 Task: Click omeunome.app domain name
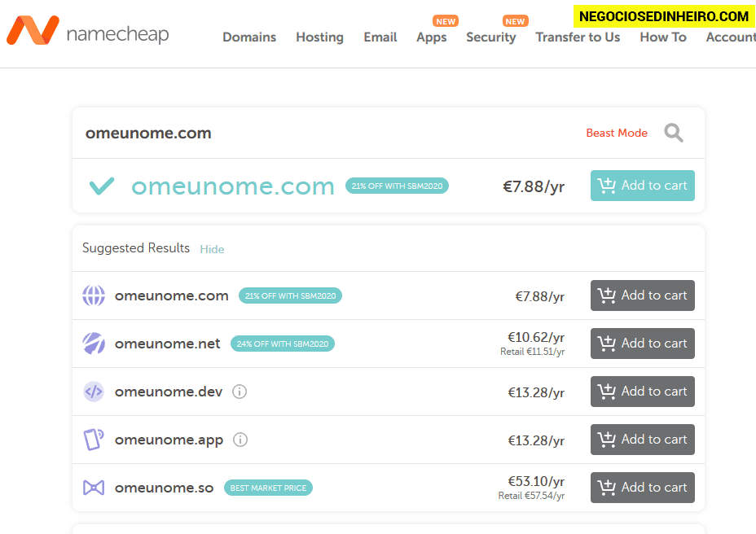[x=169, y=440]
